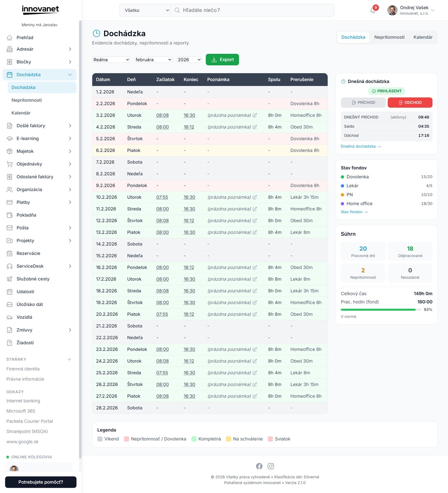Click the E-learning graduation cap icon
448x493 pixels.
[x=10, y=139]
